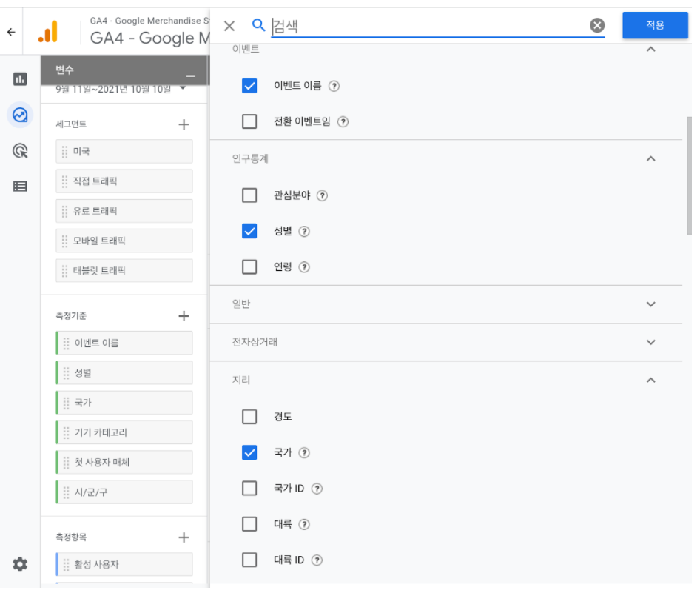Click the search magnifier icon

[x=258, y=25]
